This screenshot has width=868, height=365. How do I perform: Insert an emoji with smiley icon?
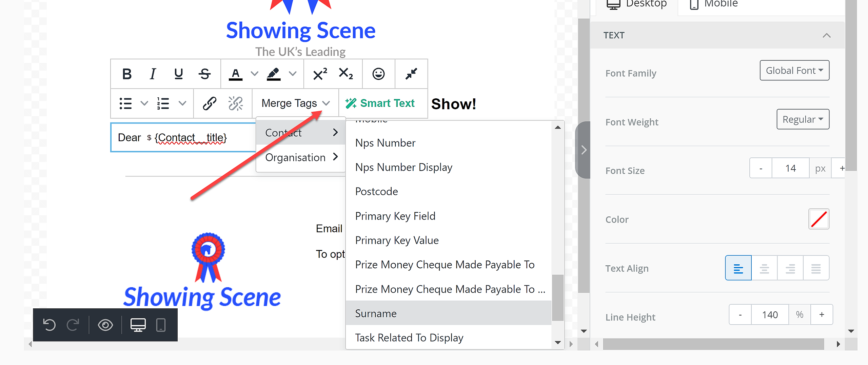pyautogui.click(x=378, y=74)
